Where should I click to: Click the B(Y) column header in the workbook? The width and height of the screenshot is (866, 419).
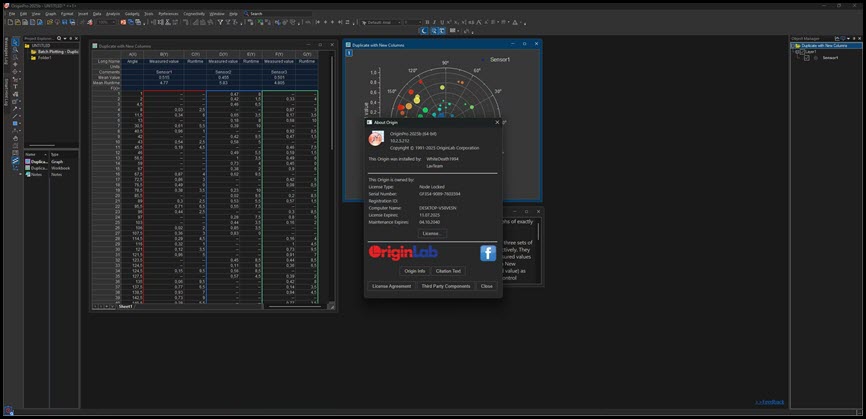click(164, 54)
